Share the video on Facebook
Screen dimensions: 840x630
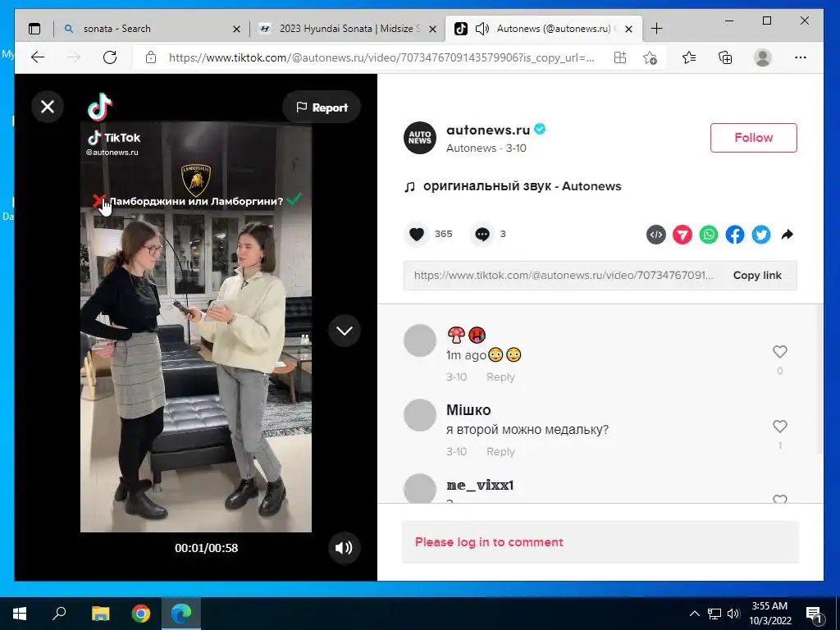click(734, 235)
